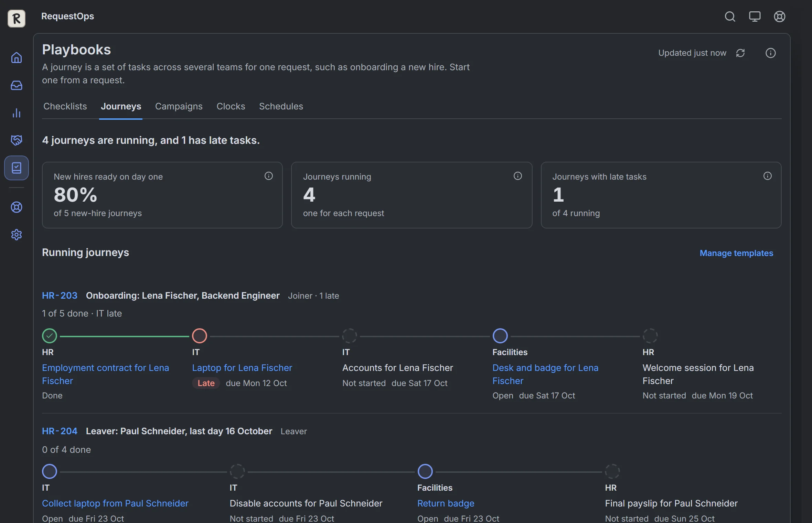The width and height of the screenshot is (812, 523).
Task: Click '0 of 4 done' text
Action: pyautogui.click(x=66, y=450)
